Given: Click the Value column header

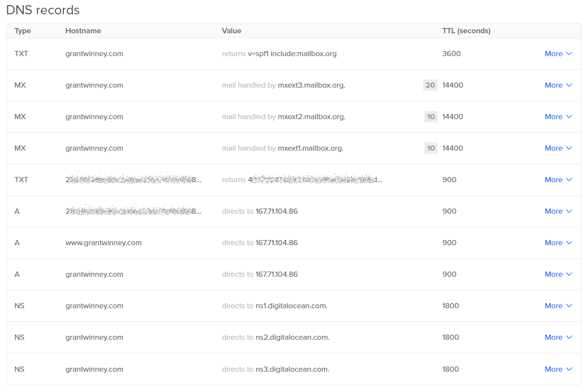Looking at the screenshot, I should (x=231, y=31).
